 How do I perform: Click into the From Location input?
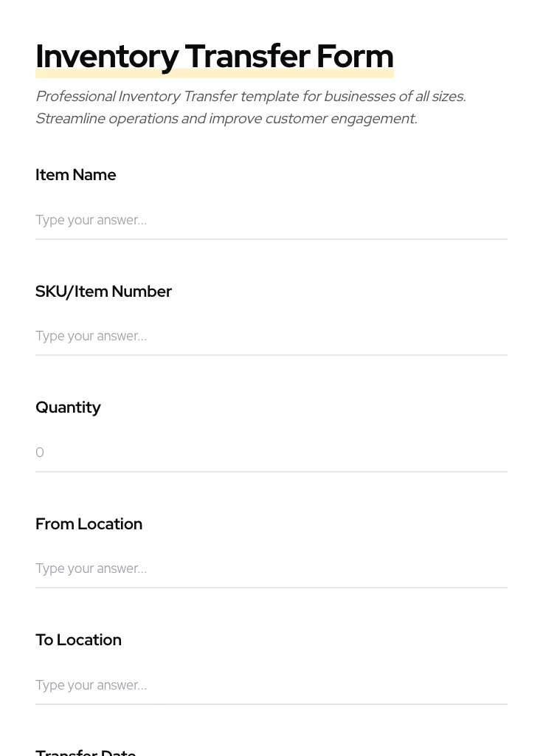point(271,568)
